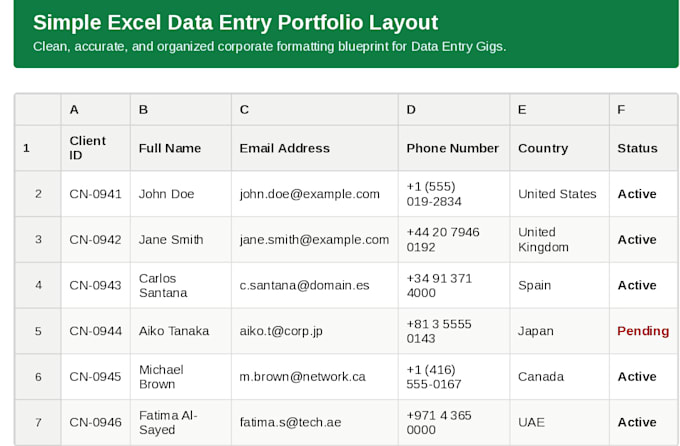680x446 pixels.
Task: Click row number 7
Action: [38, 422]
